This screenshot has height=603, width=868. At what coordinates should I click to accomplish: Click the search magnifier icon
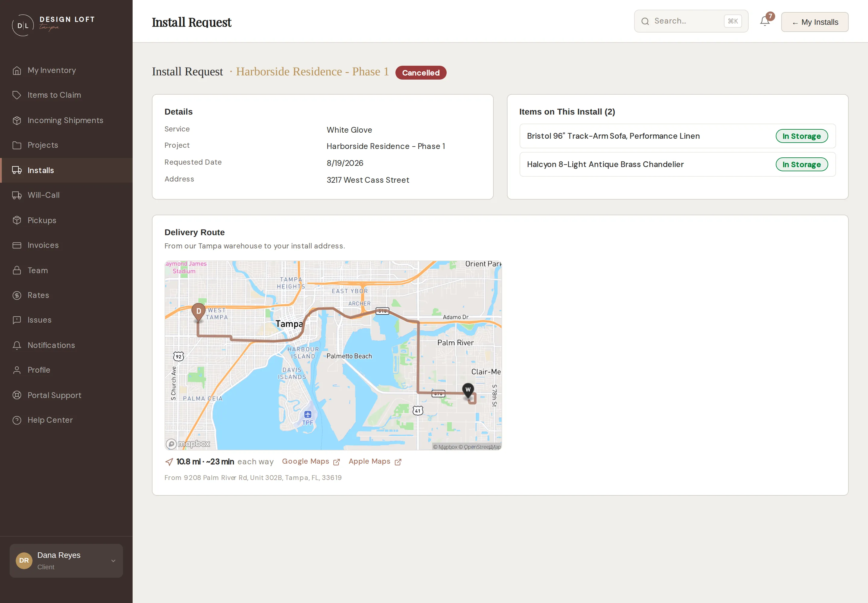point(645,21)
